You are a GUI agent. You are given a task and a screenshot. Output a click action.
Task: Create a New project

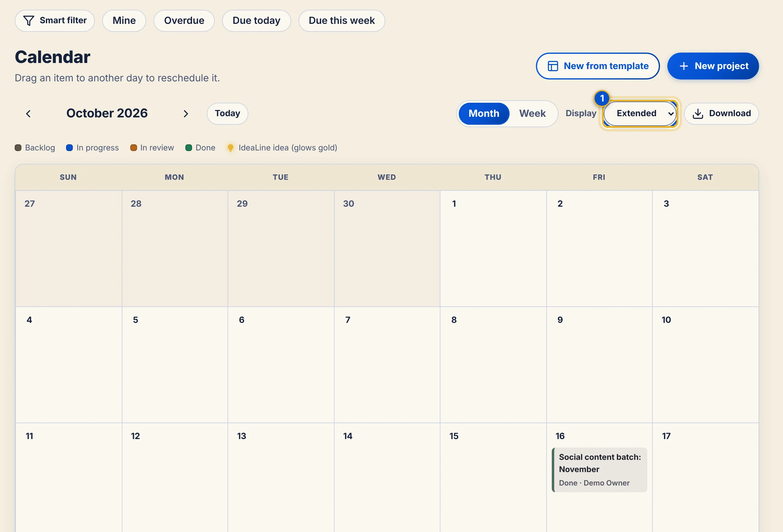pyautogui.click(x=713, y=66)
